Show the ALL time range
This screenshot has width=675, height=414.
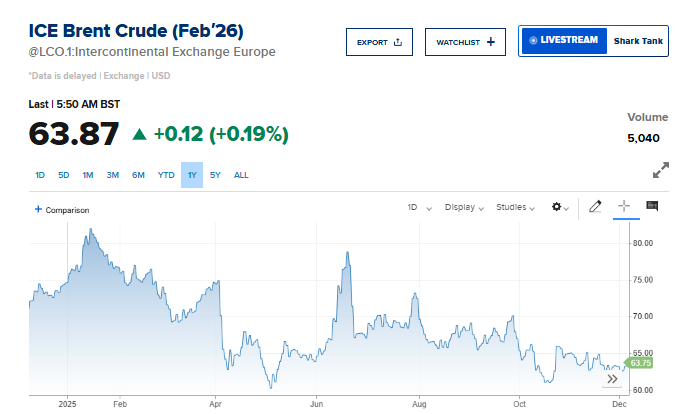[x=241, y=175]
